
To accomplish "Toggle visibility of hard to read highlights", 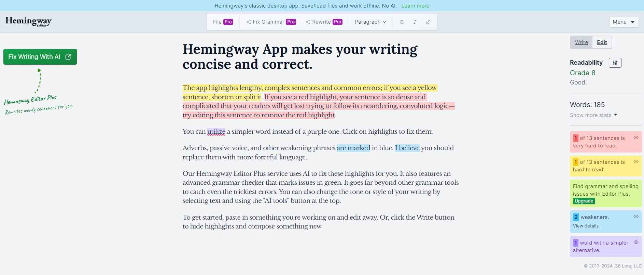I will 636,161.
